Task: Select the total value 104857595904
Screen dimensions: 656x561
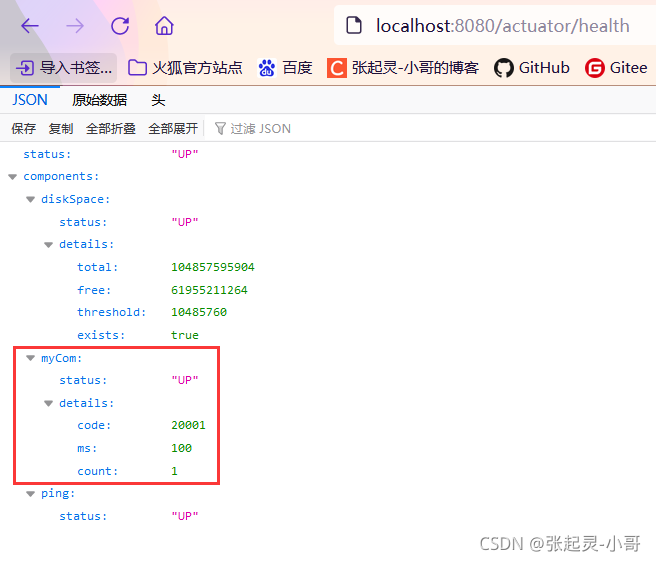Action: 213,267
